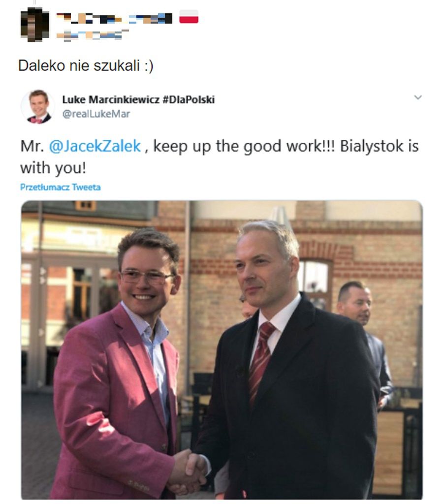Expand the chevron menu on the quoted tweet
443x504 pixels.
417,97
